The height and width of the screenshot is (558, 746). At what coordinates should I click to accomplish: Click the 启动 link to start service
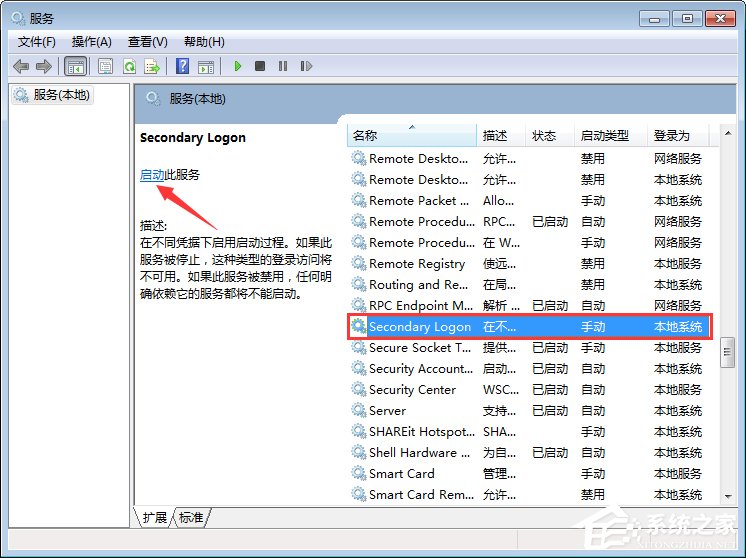[x=152, y=175]
